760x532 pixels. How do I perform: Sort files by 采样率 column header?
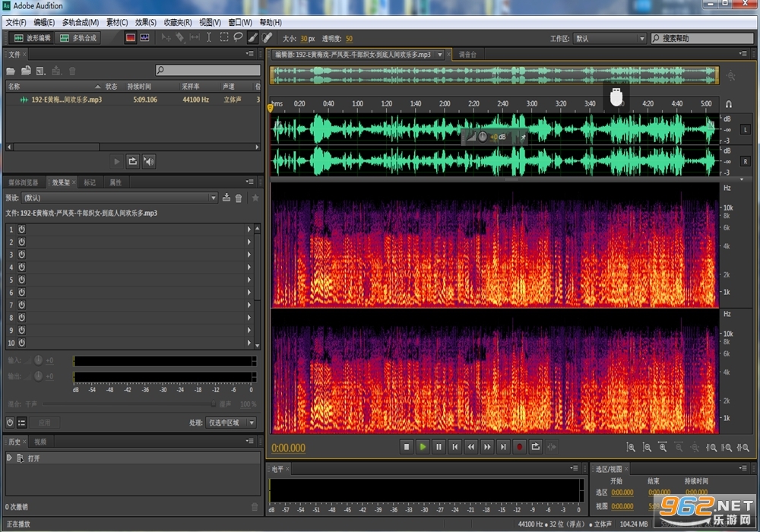tap(198, 86)
